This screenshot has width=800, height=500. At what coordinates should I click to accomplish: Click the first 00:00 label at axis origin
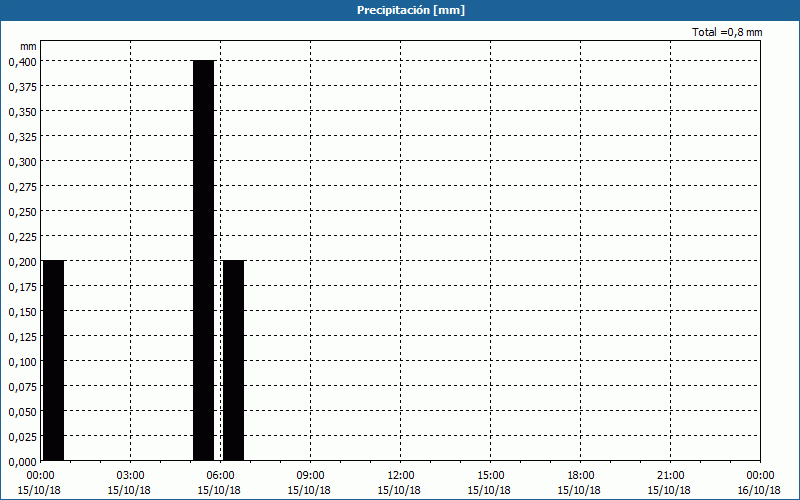pos(40,476)
